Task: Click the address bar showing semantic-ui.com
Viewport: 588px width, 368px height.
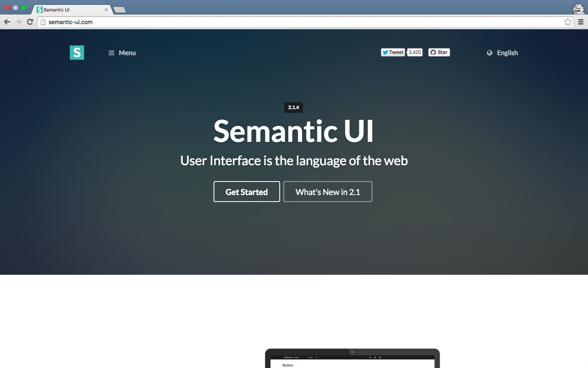Action: (305, 22)
